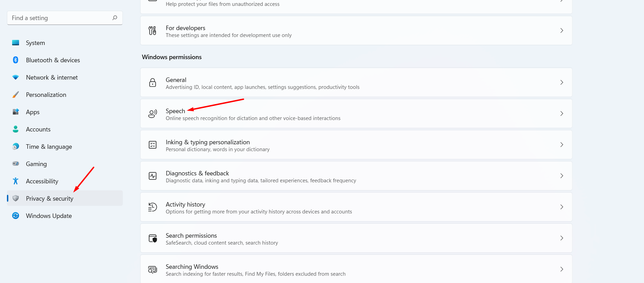Click the Personalization paintbrush icon
Screen dimensions: 644x283
click(16, 95)
